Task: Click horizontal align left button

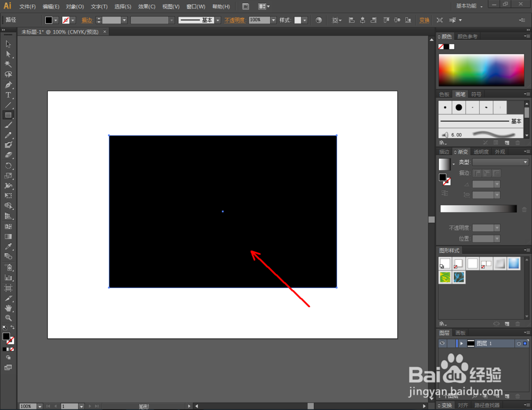Action: [352, 20]
